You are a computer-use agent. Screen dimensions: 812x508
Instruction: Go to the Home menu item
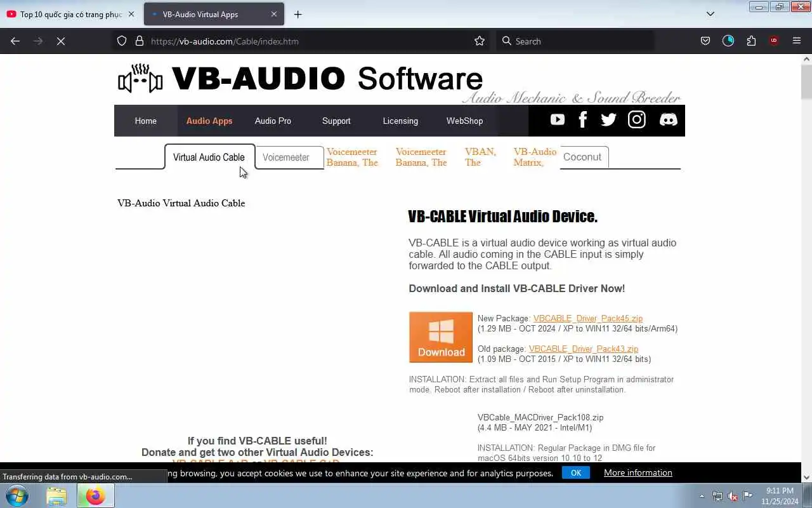(x=145, y=121)
